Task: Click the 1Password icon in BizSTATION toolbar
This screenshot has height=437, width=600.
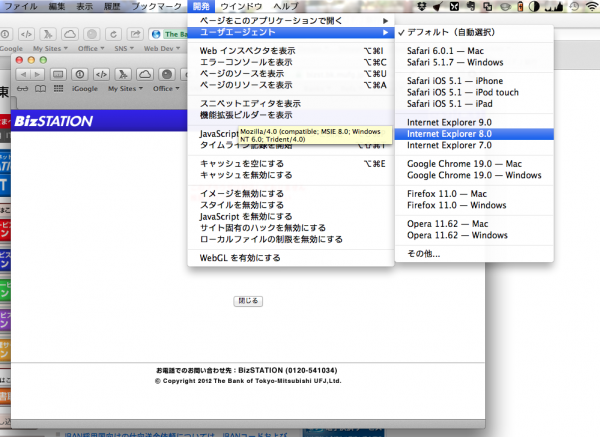Action: (80, 75)
